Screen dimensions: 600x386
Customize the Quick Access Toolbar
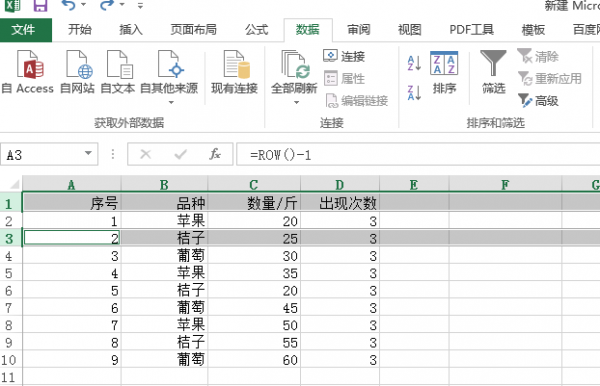coord(140,6)
